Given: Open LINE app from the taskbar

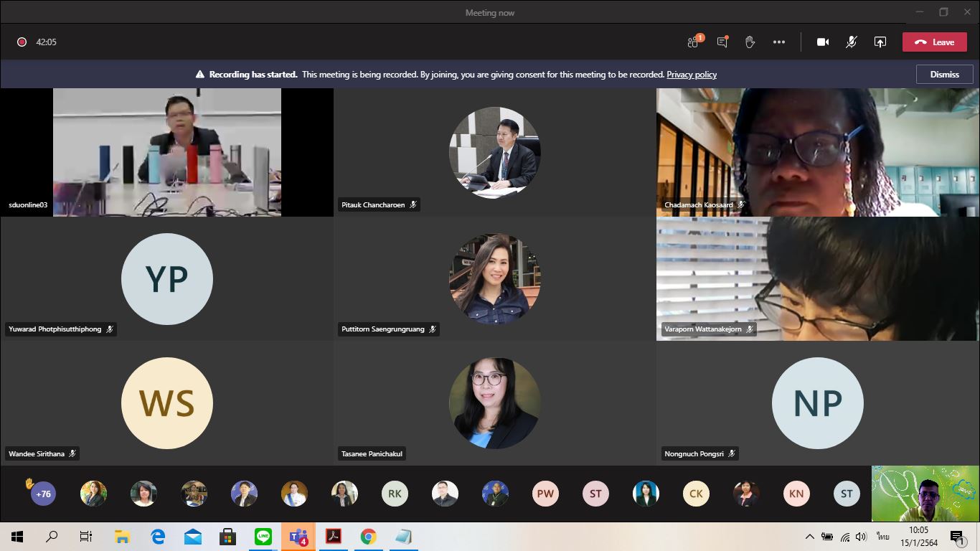Looking at the screenshot, I should 263,537.
